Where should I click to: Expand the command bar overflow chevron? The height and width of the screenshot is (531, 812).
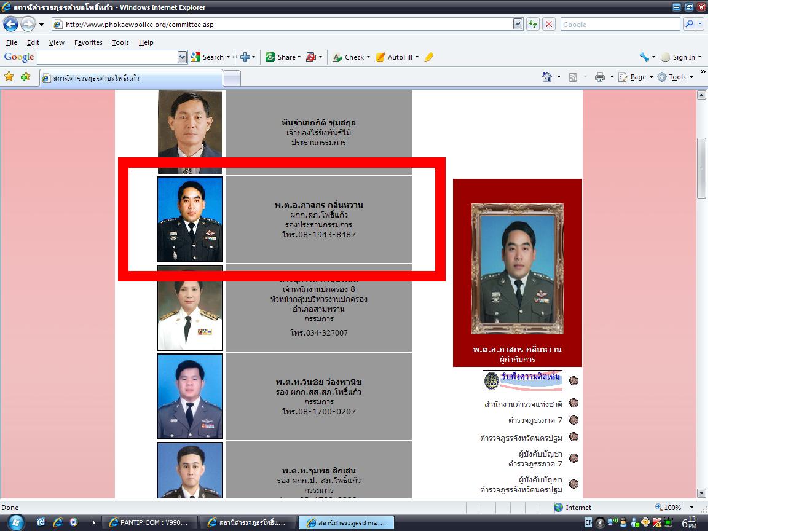(x=703, y=73)
